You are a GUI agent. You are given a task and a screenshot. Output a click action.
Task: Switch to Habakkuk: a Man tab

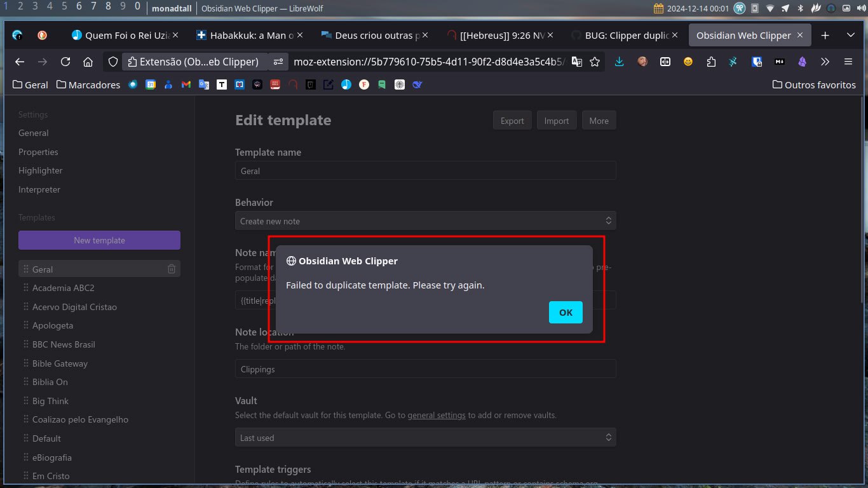click(x=249, y=36)
